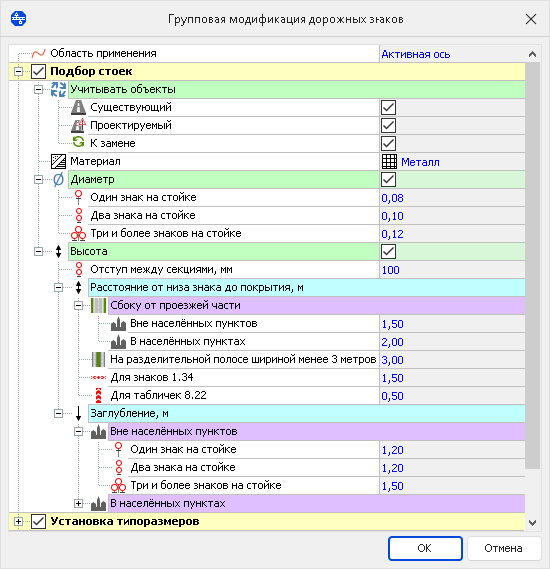The image size is (550, 569).
Task: Collapse the Заглубление, м section
Action: [58, 414]
